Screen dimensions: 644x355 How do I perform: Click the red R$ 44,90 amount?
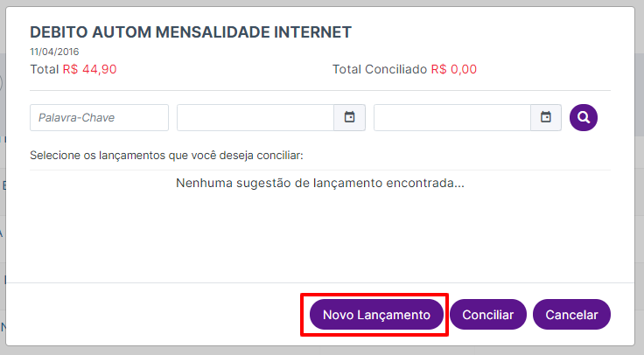click(89, 69)
